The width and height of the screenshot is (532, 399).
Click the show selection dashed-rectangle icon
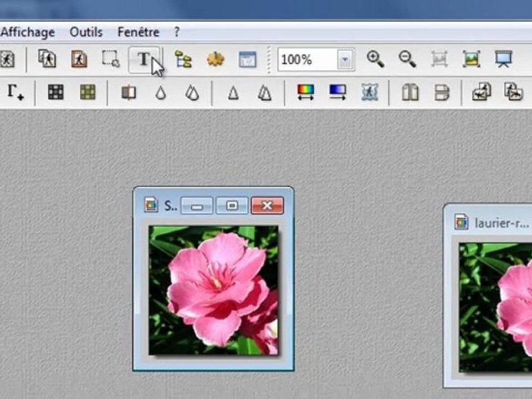111,59
